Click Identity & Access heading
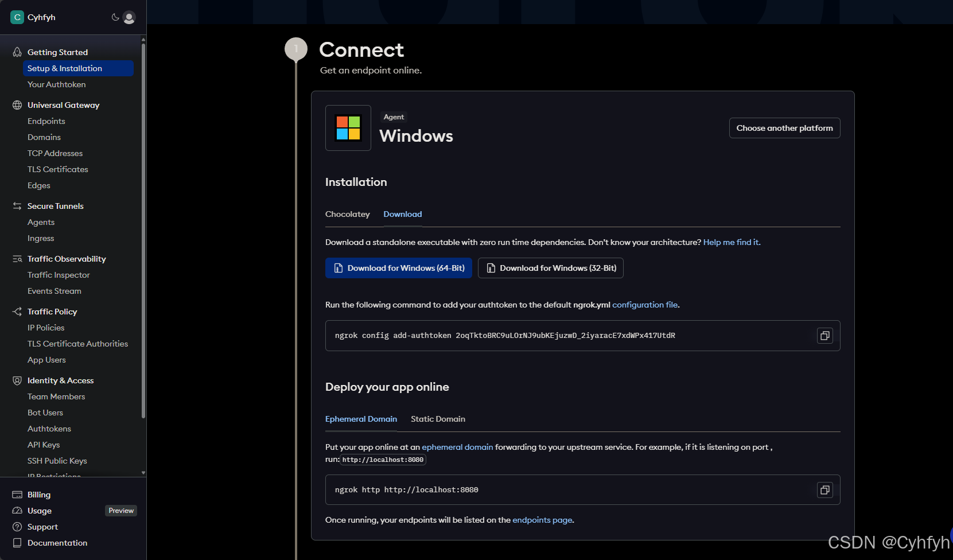 click(x=60, y=380)
